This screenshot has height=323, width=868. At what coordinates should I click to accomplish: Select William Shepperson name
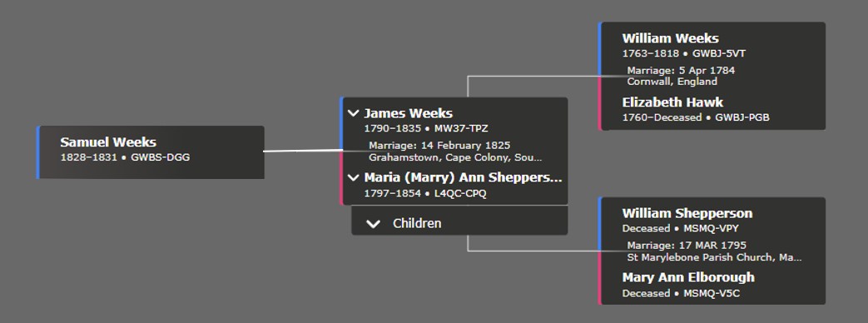(687, 213)
